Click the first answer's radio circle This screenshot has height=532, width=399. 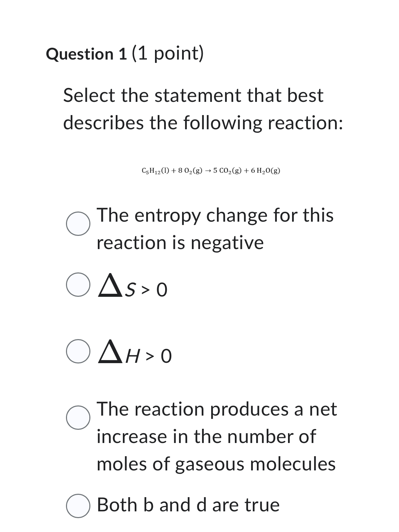pyautogui.click(x=79, y=224)
